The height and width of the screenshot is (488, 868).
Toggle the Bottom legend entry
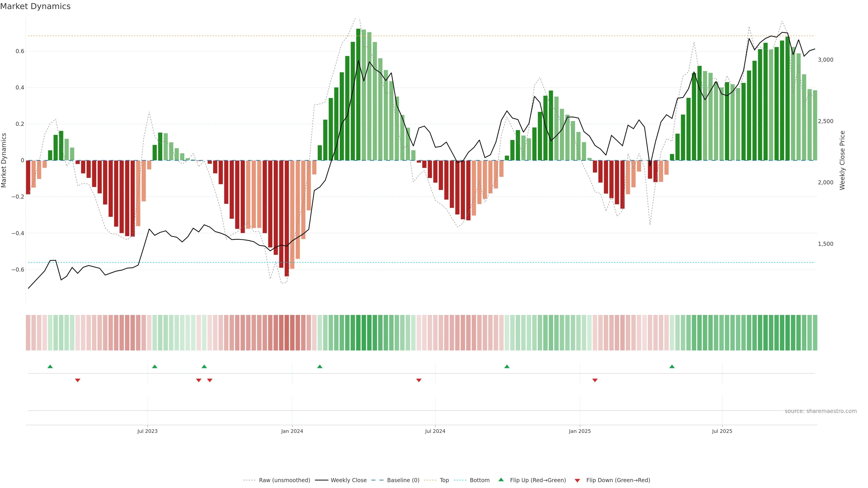coord(479,480)
